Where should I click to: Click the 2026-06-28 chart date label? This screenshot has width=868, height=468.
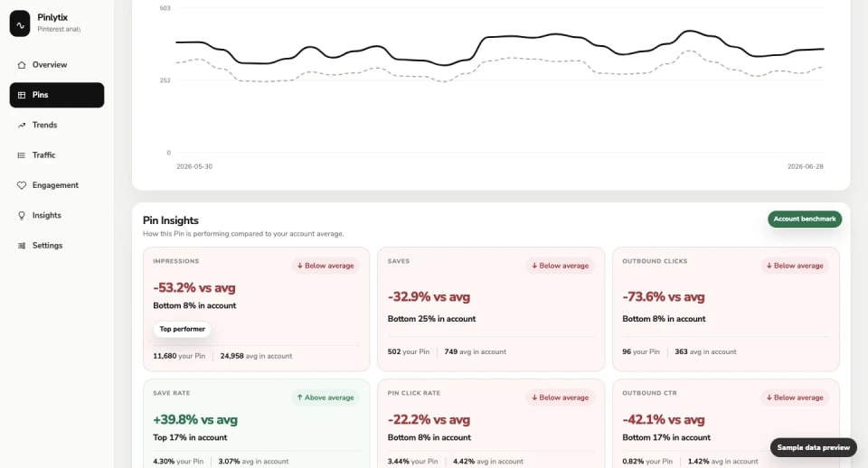coord(806,166)
